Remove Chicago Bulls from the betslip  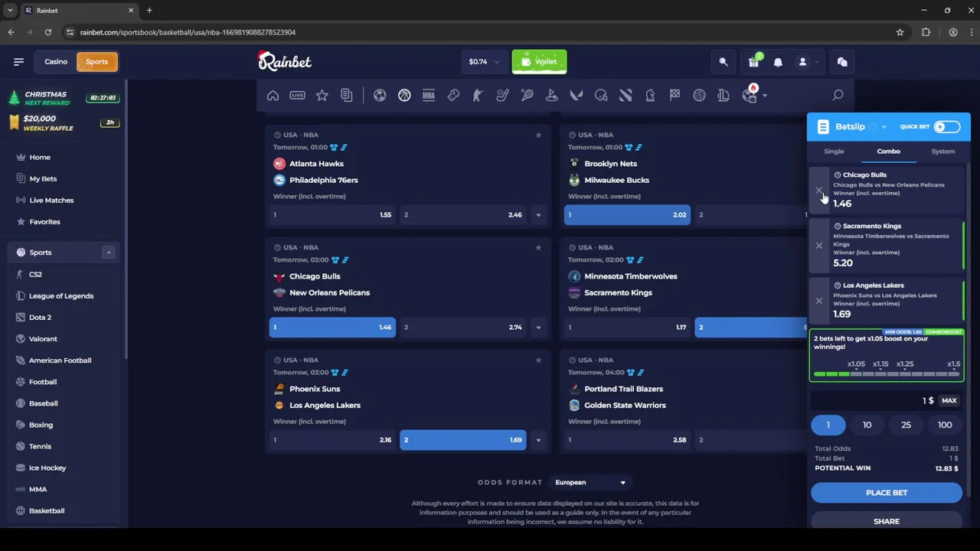click(818, 191)
